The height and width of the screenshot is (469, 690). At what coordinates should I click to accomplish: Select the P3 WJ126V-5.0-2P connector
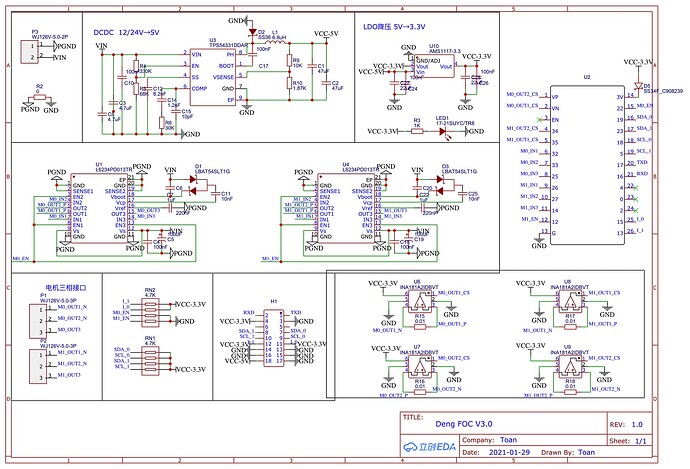[29, 51]
